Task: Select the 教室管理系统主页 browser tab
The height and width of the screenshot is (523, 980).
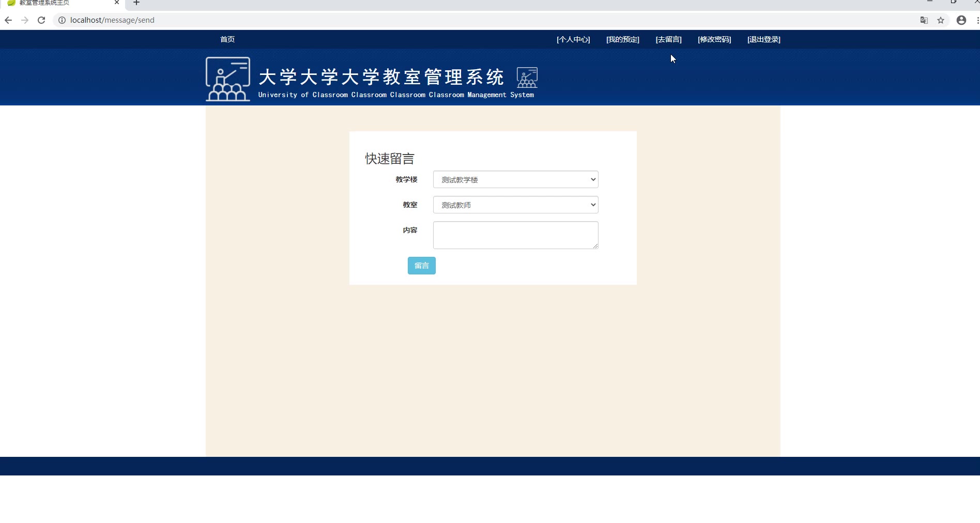Action: (x=62, y=3)
